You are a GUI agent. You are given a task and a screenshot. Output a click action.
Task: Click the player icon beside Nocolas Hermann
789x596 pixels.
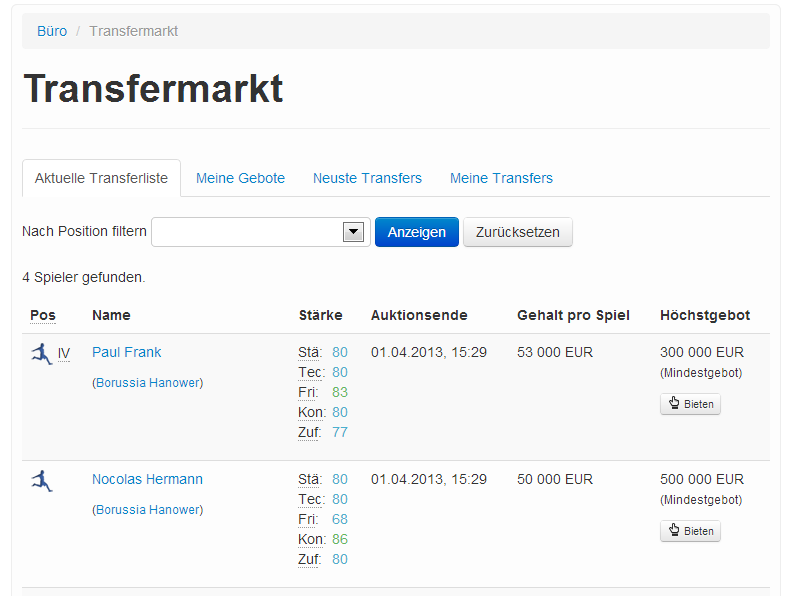coord(41,480)
